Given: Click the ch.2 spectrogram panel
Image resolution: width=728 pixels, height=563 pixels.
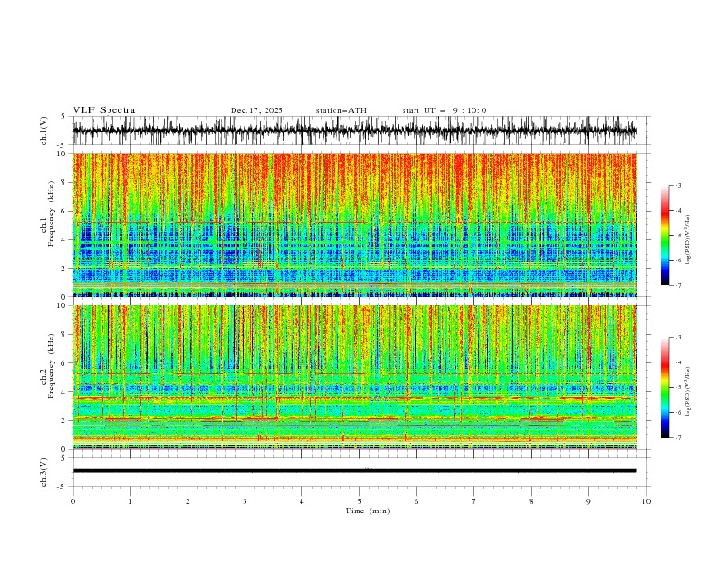Looking at the screenshot, I should (354, 377).
